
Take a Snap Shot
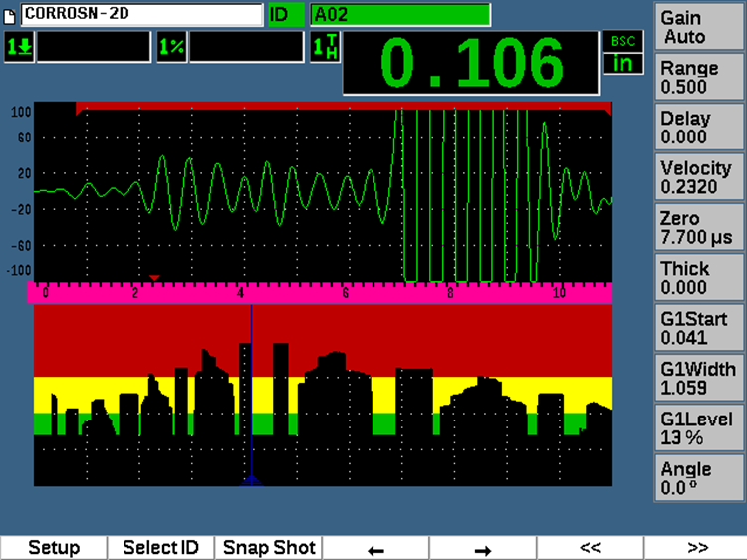[269, 548]
